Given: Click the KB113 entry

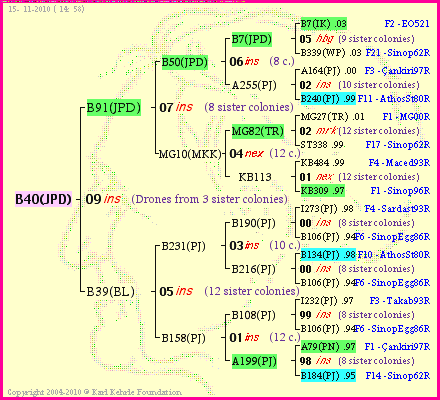Looking at the screenshot, I should tap(255, 177).
